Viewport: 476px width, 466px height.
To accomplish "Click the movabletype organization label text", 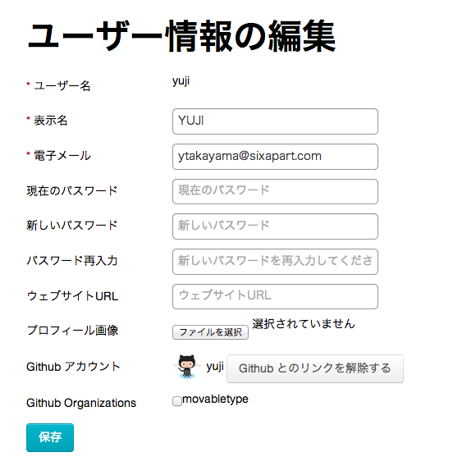I will 215,400.
